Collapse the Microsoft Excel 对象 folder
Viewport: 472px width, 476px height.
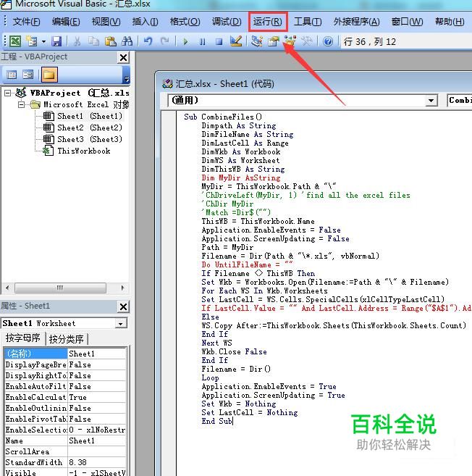(x=21, y=105)
